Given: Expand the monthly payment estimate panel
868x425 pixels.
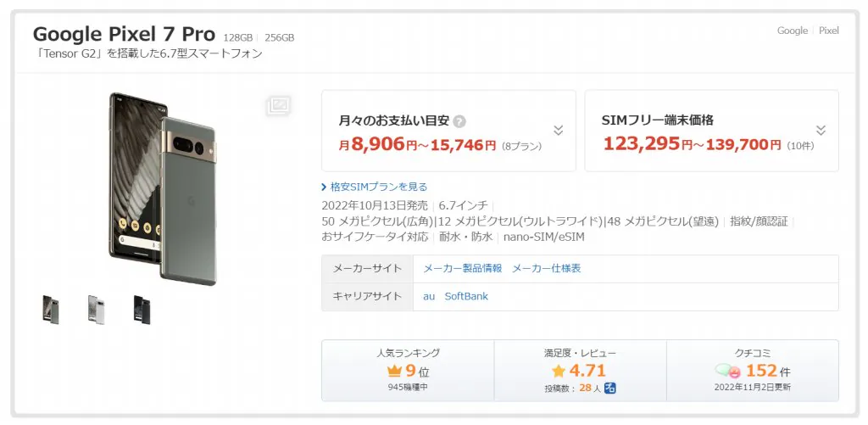Looking at the screenshot, I should [x=558, y=130].
